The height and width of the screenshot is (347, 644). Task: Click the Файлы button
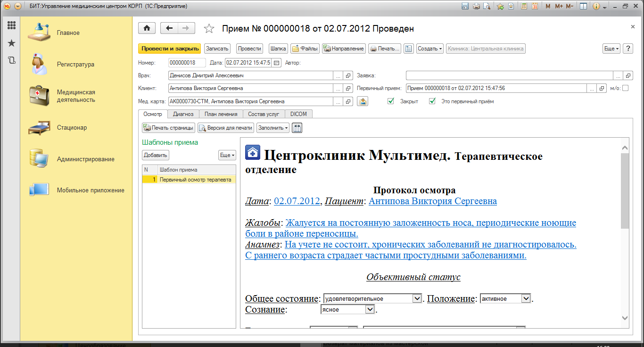[305, 49]
